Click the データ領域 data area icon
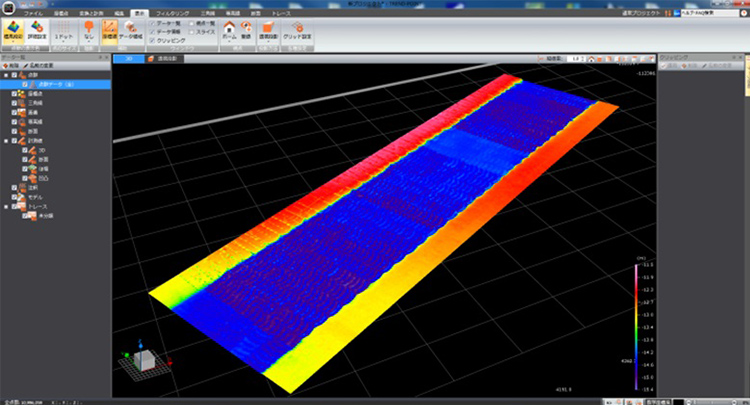The width and height of the screenshot is (750, 405). click(x=131, y=28)
